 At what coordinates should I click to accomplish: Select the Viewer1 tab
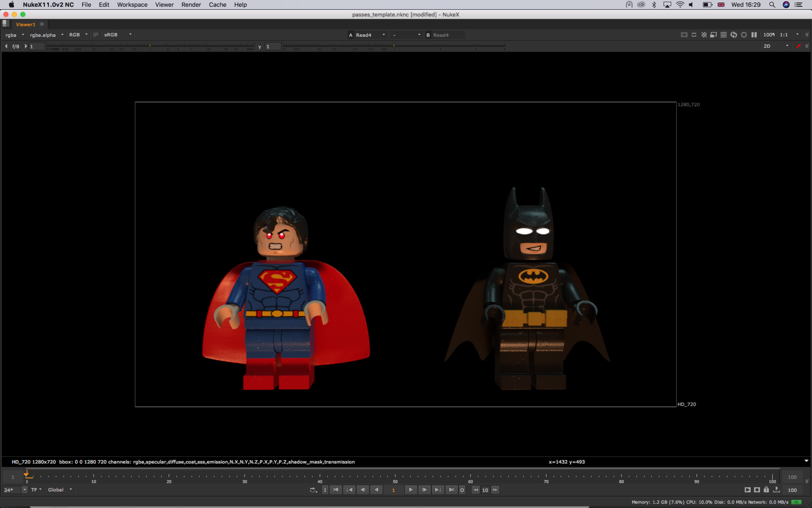click(26, 24)
